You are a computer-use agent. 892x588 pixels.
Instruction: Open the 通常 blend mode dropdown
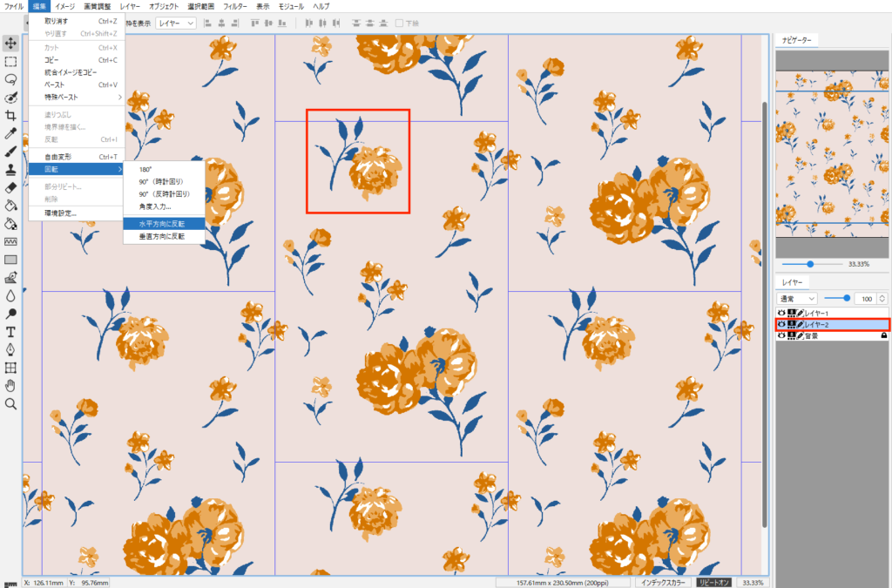(797, 299)
